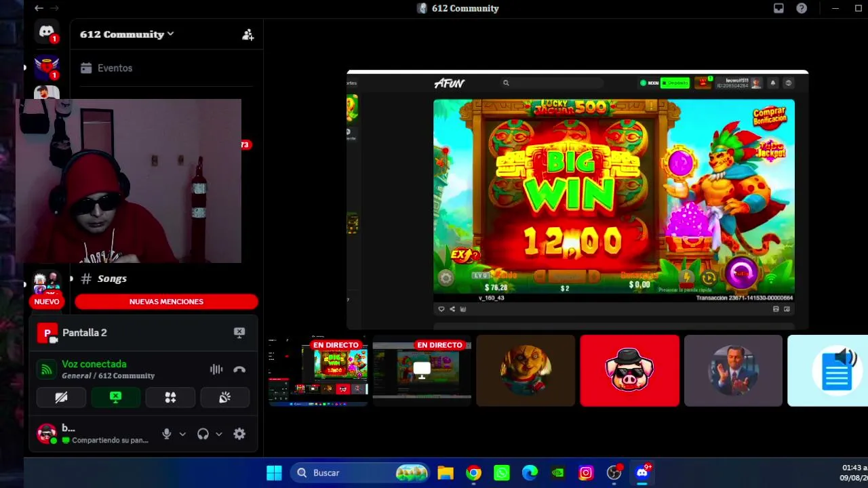Open the activities launcher
Image resolution: width=868 pixels, height=488 pixels.
[170, 398]
